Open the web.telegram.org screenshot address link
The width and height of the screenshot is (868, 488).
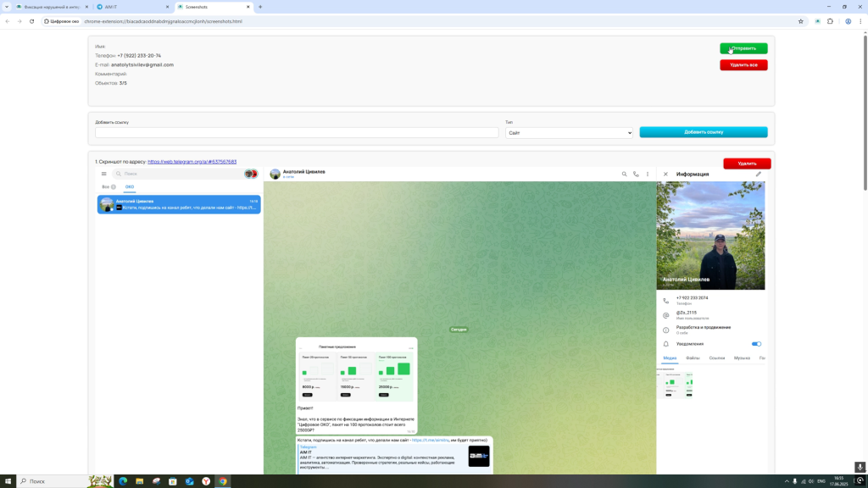[x=192, y=162]
